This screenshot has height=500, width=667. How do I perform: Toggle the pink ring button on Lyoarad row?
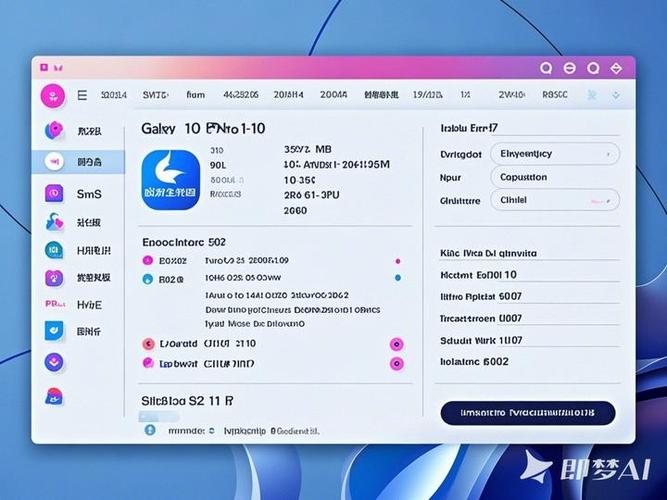point(397,344)
